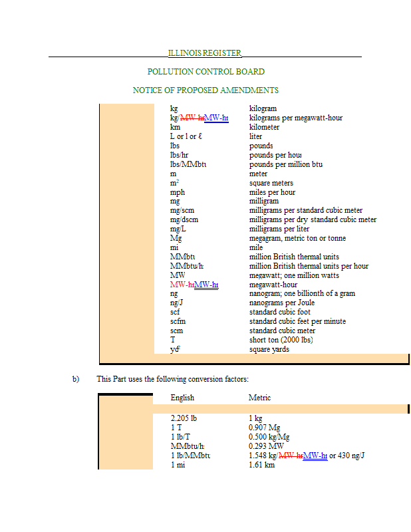Select the mph abbreviation
Viewport: 411px width, 532px height.
click(x=177, y=192)
